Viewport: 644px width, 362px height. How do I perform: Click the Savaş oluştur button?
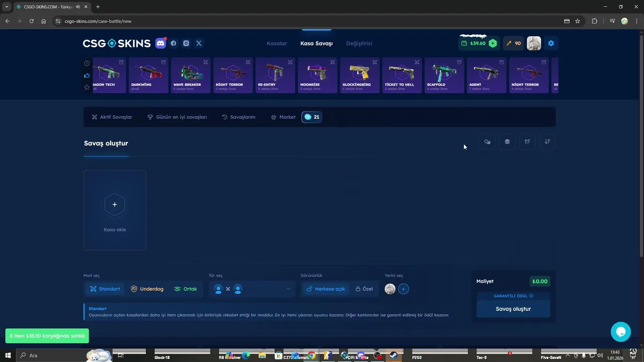(x=513, y=309)
